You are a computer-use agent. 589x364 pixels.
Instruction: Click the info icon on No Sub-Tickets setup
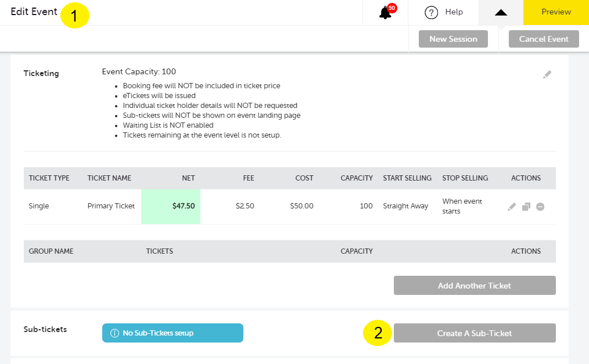click(114, 333)
